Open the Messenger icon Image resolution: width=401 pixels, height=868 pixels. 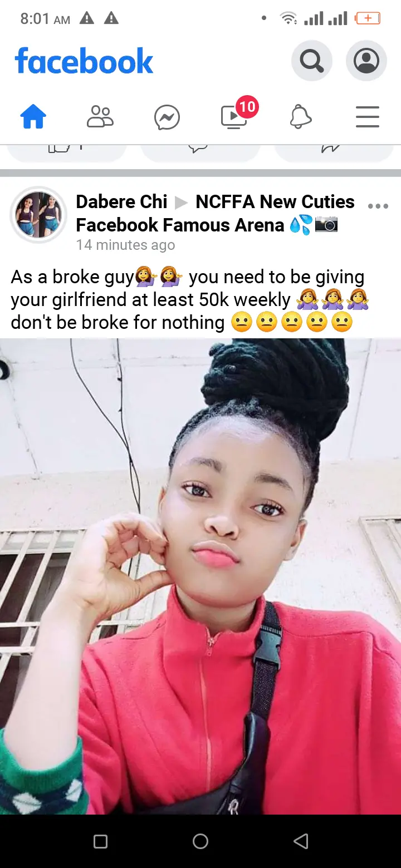click(x=167, y=118)
